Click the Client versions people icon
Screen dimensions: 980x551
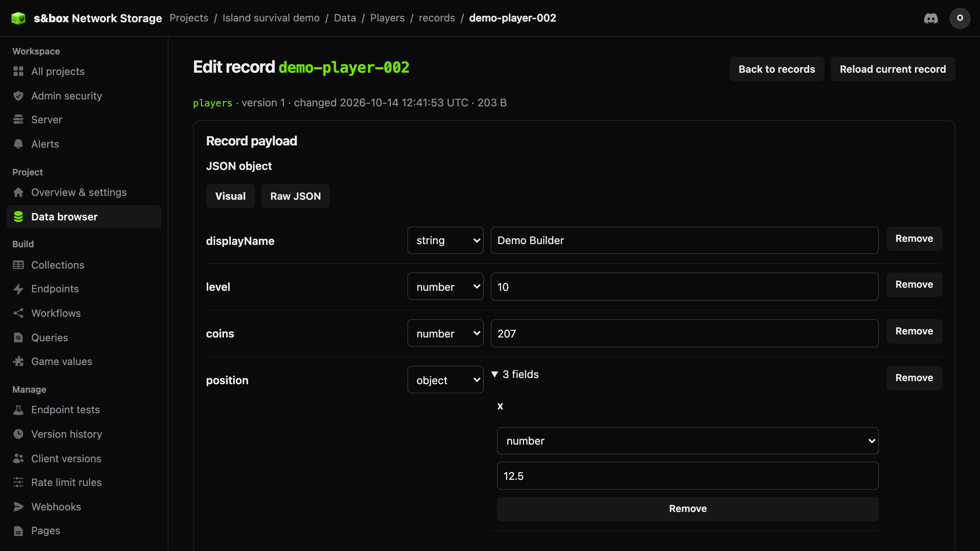pyautogui.click(x=18, y=458)
